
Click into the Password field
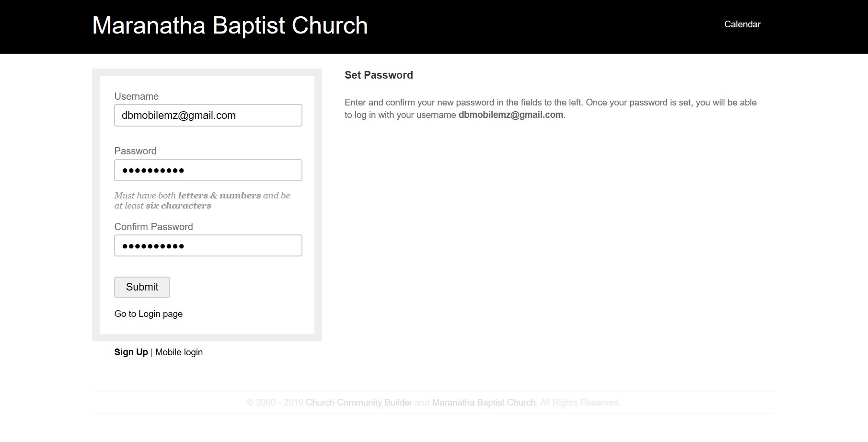pos(208,170)
